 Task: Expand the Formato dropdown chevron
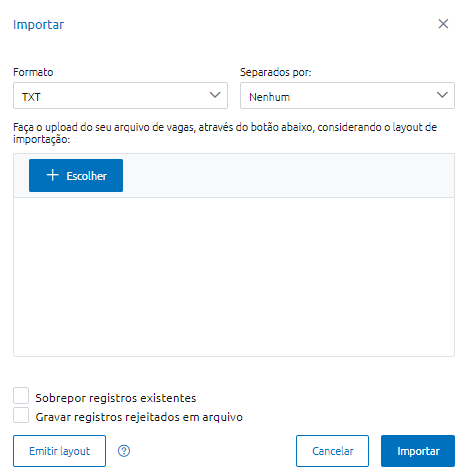pos(215,95)
